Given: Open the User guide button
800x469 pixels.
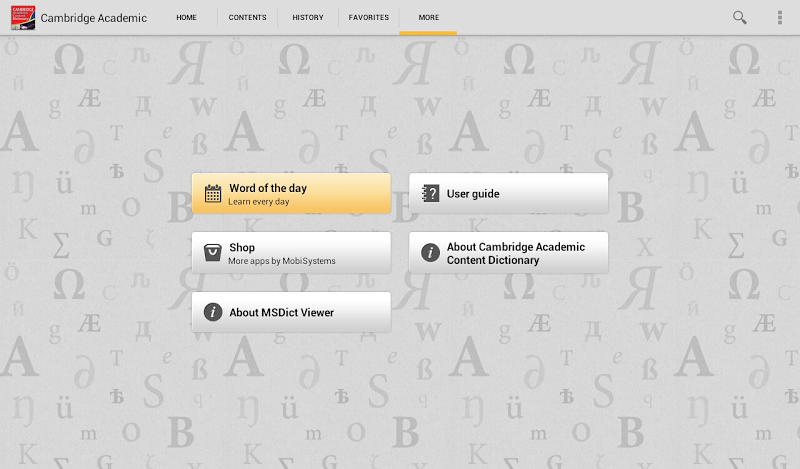Looking at the screenshot, I should click(x=508, y=193).
